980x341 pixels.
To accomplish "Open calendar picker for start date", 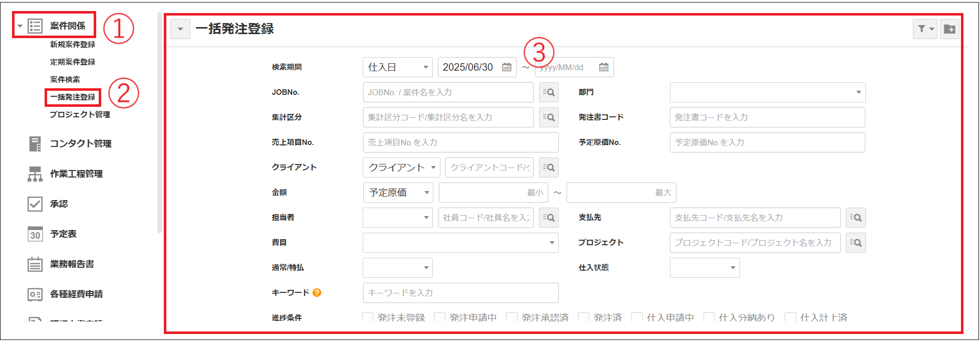I will coord(507,67).
